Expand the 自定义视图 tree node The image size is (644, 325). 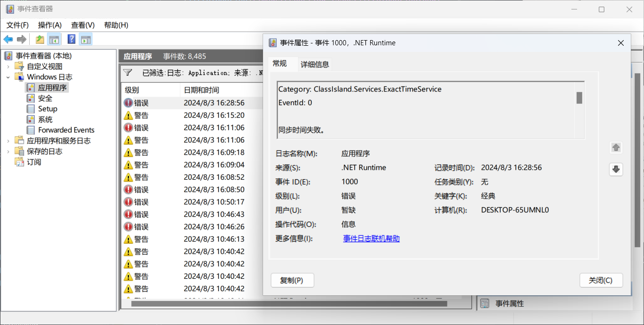tap(8, 67)
